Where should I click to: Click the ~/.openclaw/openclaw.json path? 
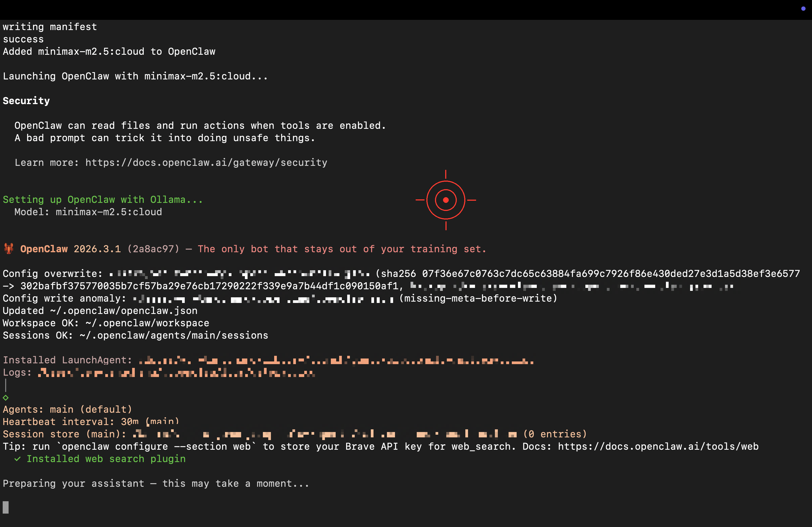[x=124, y=311]
